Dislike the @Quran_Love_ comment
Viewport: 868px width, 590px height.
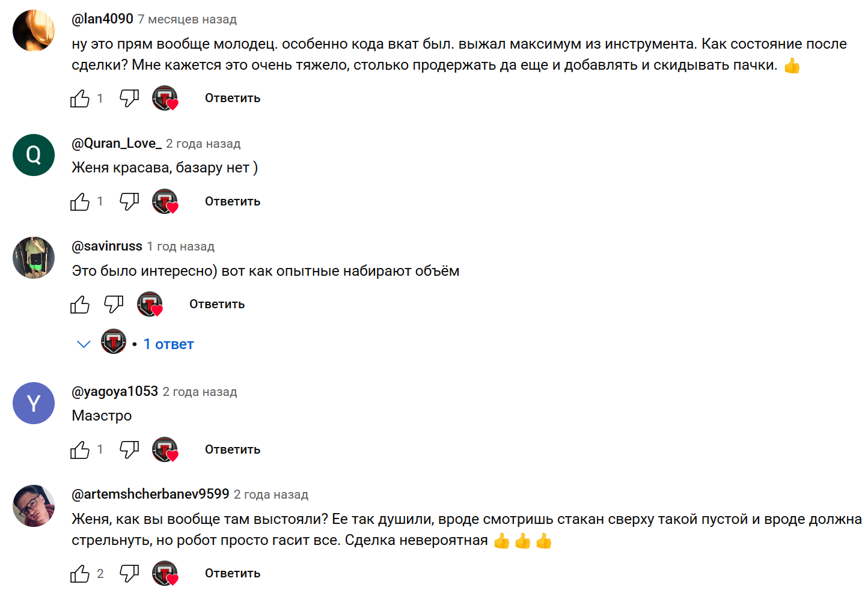point(129,201)
